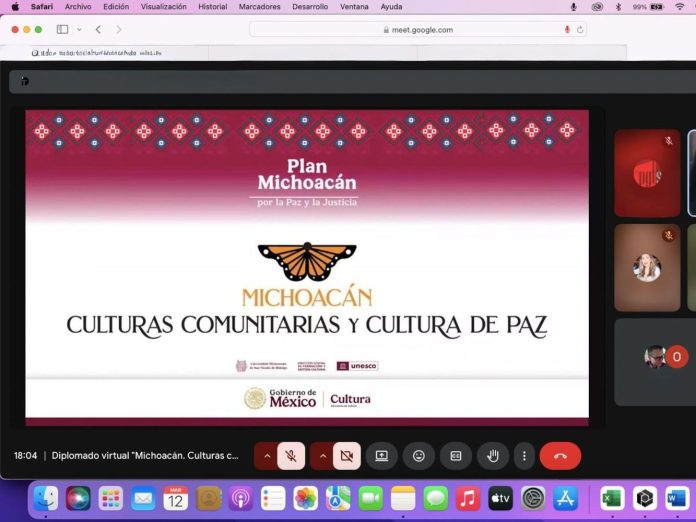
Task: Turn on the camera in Meet
Action: tap(347, 456)
